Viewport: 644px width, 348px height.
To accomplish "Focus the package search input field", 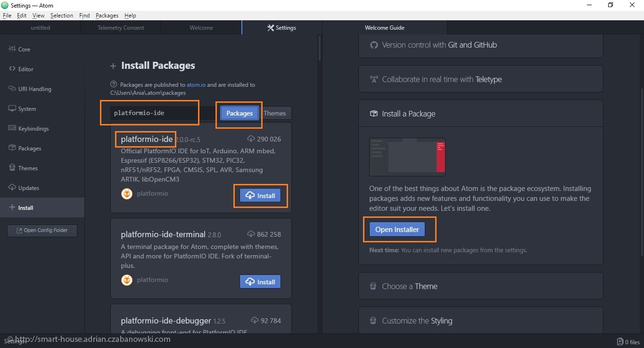I will point(163,113).
